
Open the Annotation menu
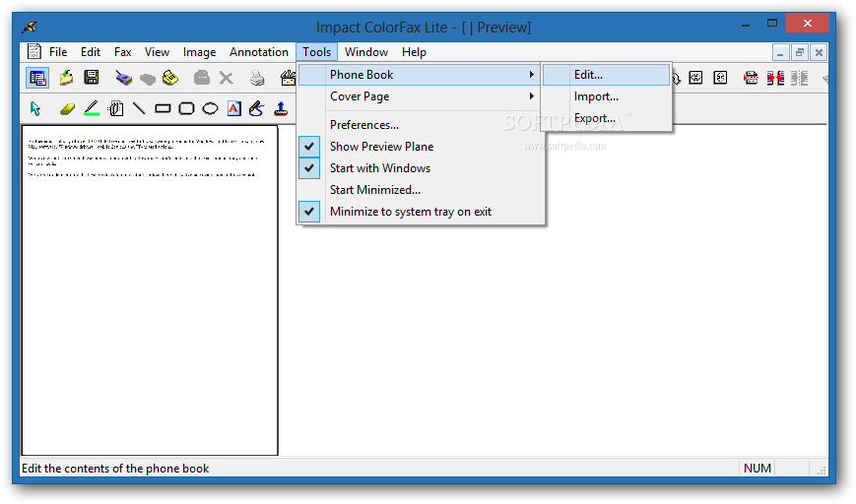coord(259,52)
